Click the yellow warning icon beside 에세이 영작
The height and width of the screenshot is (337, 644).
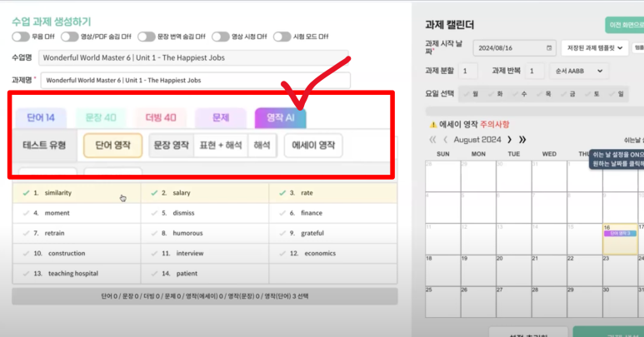(433, 125)
